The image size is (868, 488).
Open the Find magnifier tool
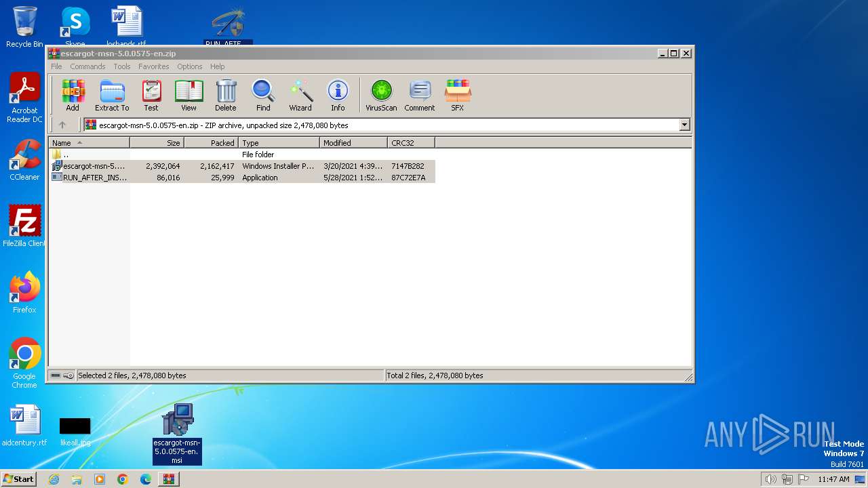pos(263,95)
